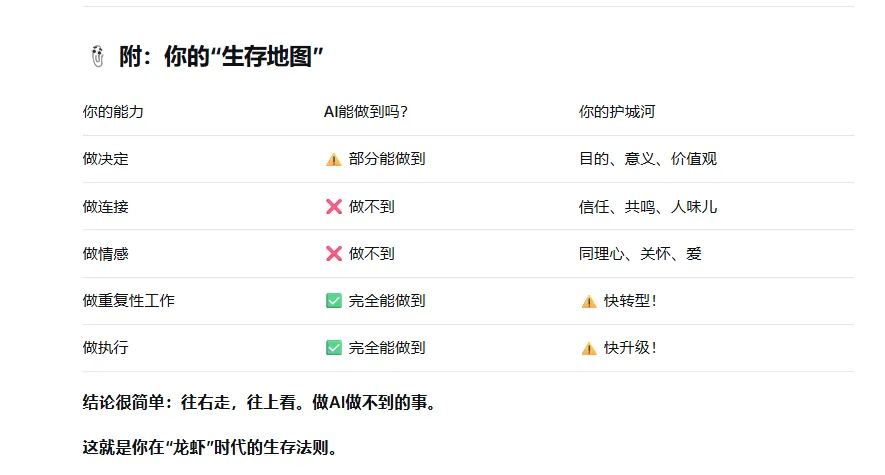Click warning icon beside 快转型！
The height and width of the screenshot is (475, 885).
[x=588, y=301]
